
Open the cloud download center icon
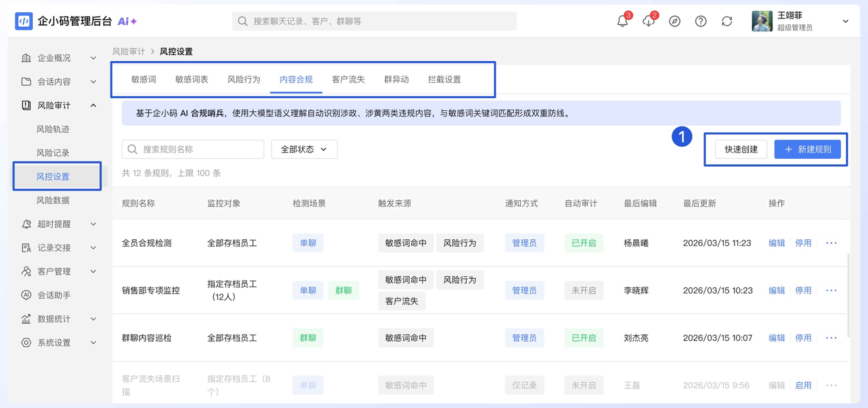648,21
